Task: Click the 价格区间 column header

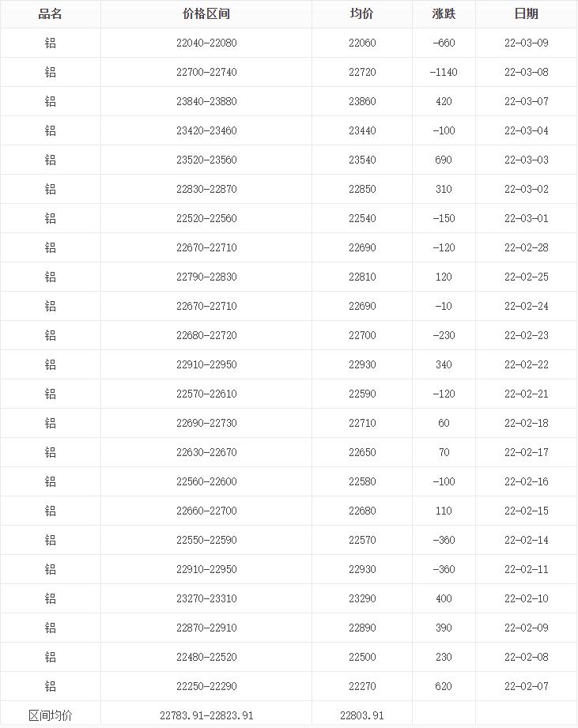Action: coord(206,14)
